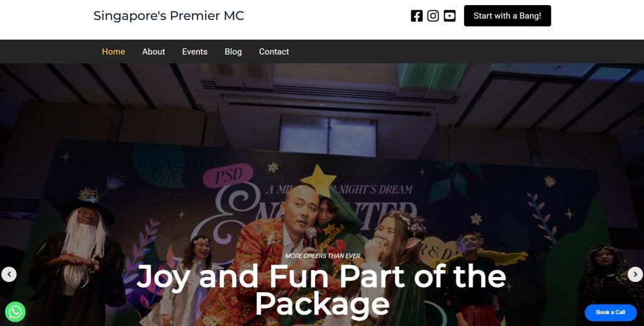Click the Start with a Bang! button
The width and height of the screenshot is (644, 326).
(508, 16)
